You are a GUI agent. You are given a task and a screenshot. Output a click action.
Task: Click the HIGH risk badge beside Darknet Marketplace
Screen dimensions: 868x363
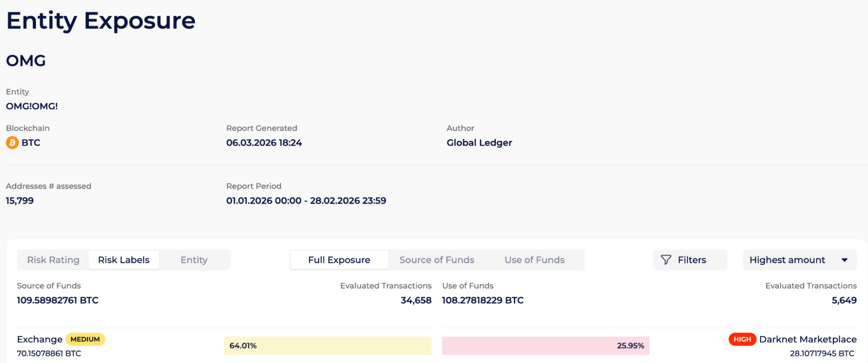743,339
